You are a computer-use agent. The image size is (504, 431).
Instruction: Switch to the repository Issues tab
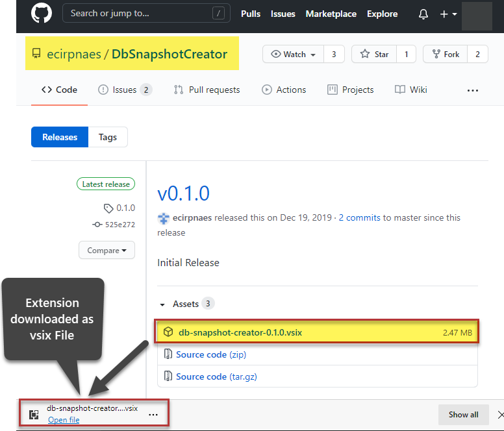coord(125,90)
